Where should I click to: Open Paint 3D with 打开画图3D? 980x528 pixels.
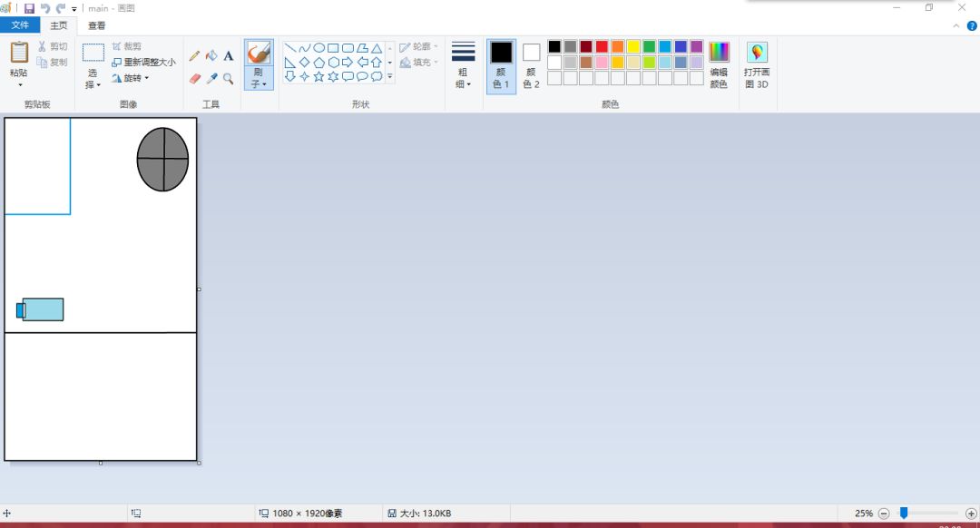[757, 64]
